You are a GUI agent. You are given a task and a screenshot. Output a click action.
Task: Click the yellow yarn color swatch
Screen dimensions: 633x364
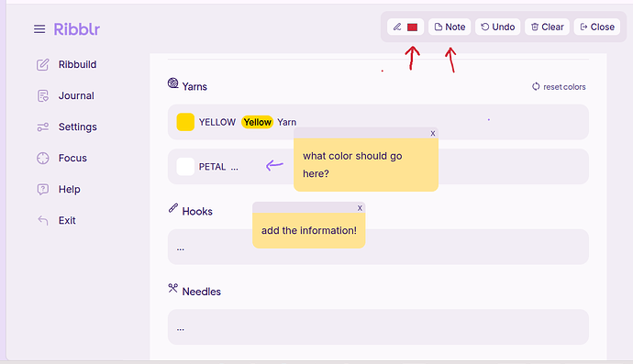tap(185, 122)
